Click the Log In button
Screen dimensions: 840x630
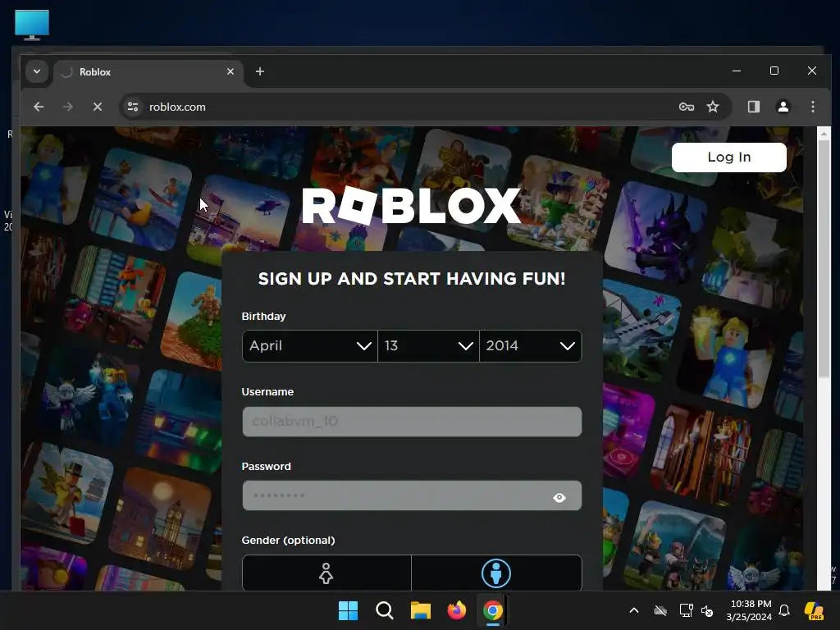click(728, 157)
